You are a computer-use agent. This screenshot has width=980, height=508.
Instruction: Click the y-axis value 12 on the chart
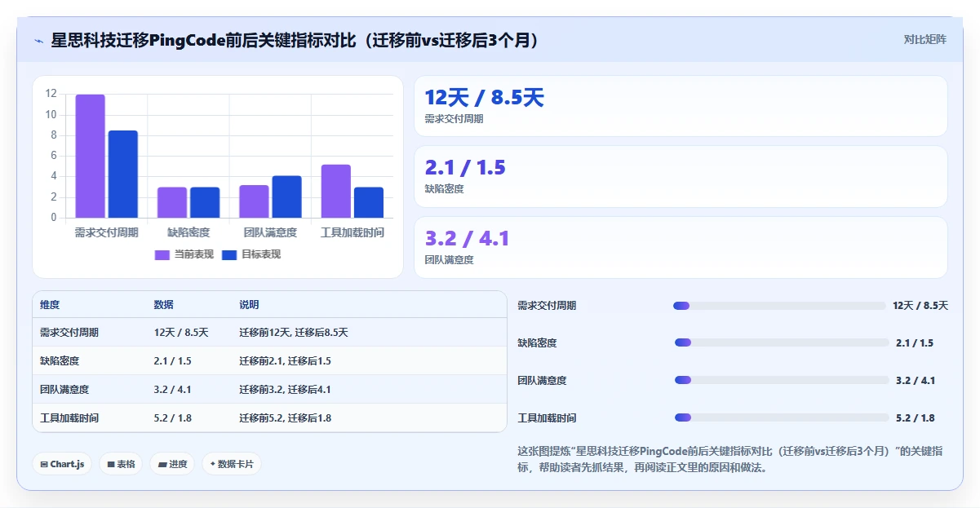(x=51, y=94)
